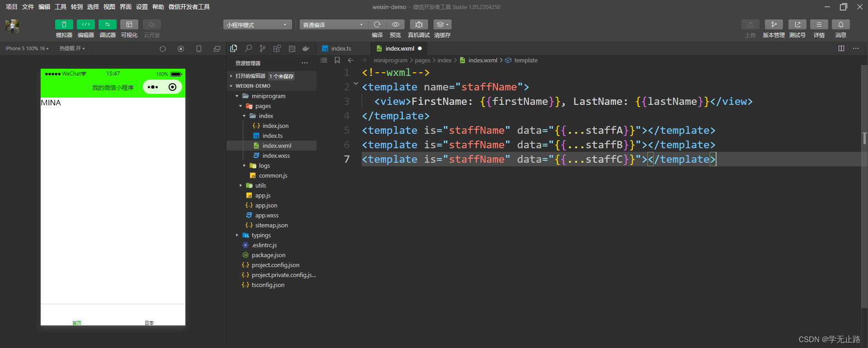
Task: Collapse the pages folder
Action: click(271, 106)
